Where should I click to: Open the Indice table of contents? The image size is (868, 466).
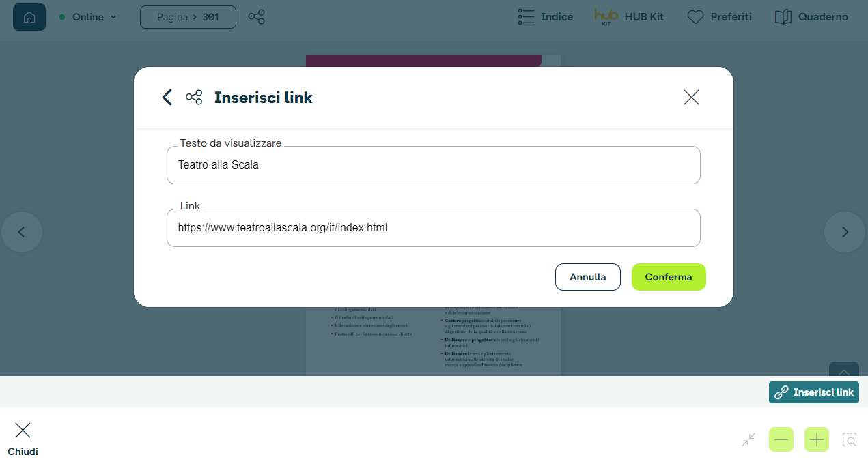tap(545, 17)
